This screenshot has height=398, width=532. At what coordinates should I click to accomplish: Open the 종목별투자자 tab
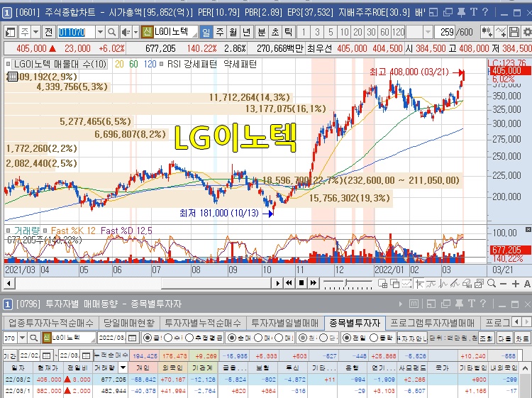point(355,323)
